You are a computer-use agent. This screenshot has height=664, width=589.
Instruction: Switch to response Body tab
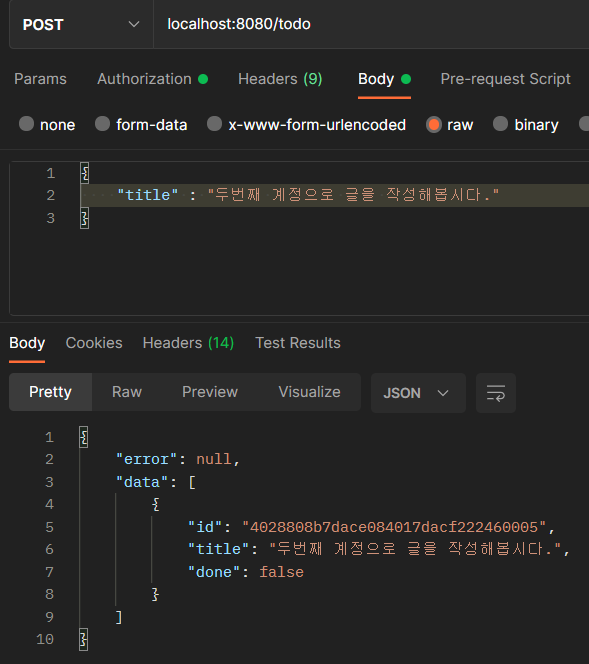tap(27, 343)
